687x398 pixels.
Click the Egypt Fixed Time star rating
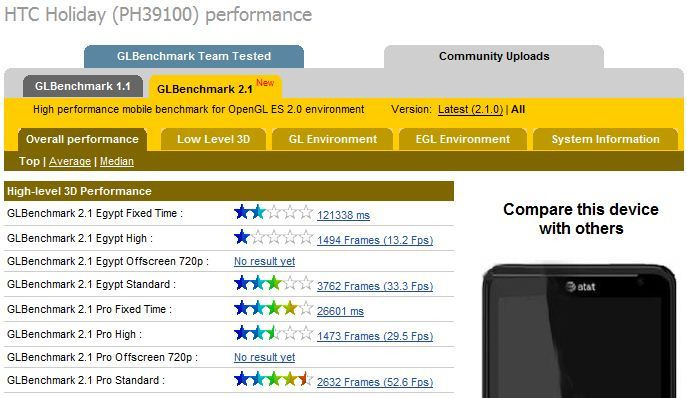[x=273, y=212]
